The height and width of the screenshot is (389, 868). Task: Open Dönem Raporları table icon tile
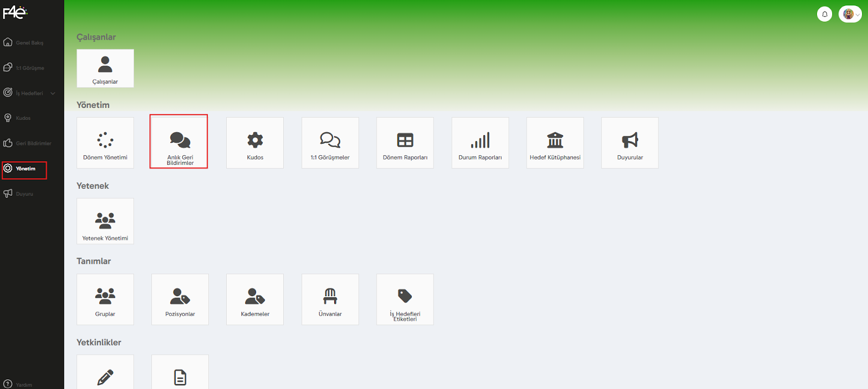point(405,143)
